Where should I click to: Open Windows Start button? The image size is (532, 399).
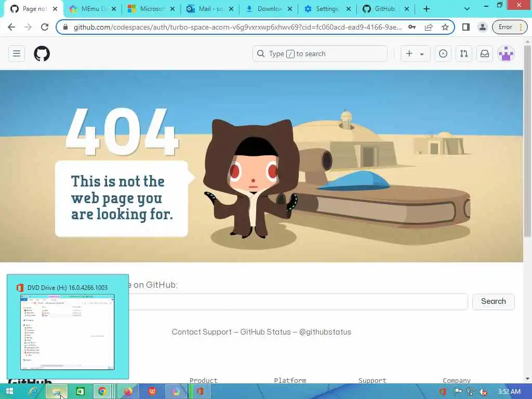9,392
